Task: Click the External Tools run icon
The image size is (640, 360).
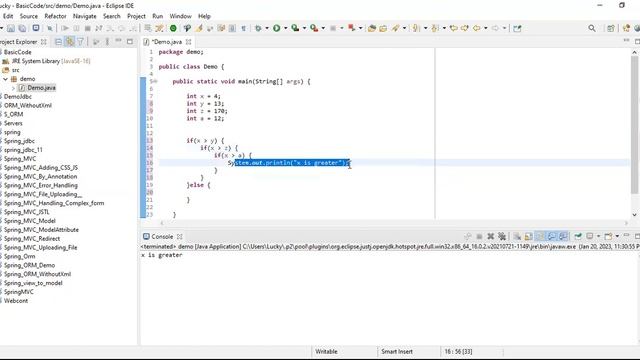Action: click(x=313, y=28)
